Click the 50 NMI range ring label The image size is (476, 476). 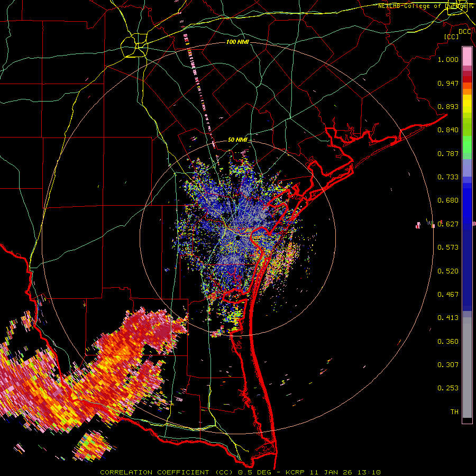[237, 140]
